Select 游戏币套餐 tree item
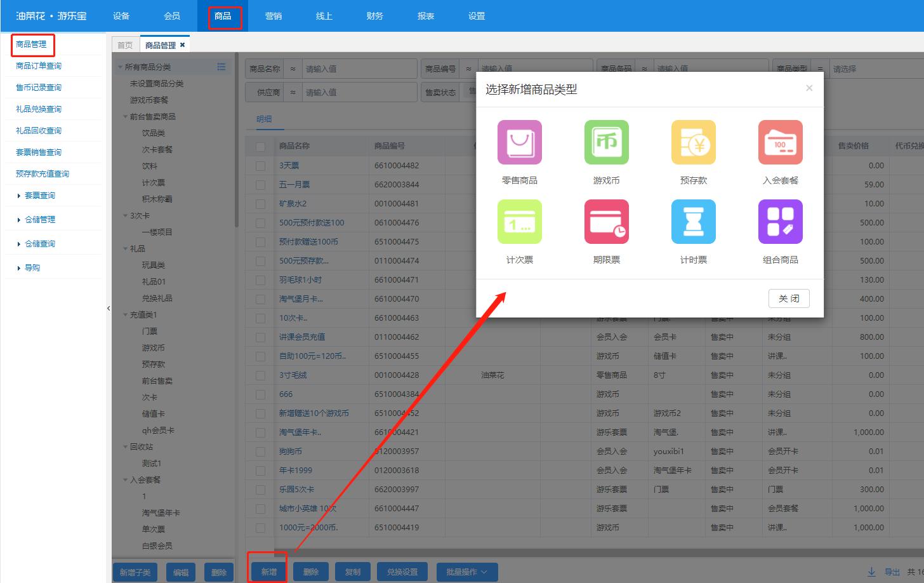This screenshot has height=583, width=924. click(x=149, y=100)
